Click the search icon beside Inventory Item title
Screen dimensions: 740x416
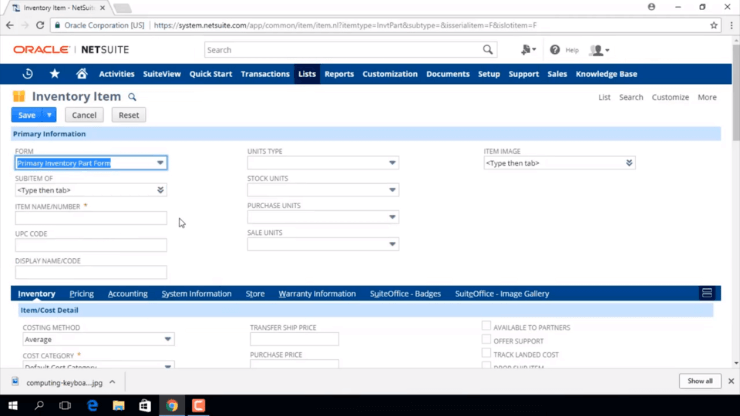[132, 98]
